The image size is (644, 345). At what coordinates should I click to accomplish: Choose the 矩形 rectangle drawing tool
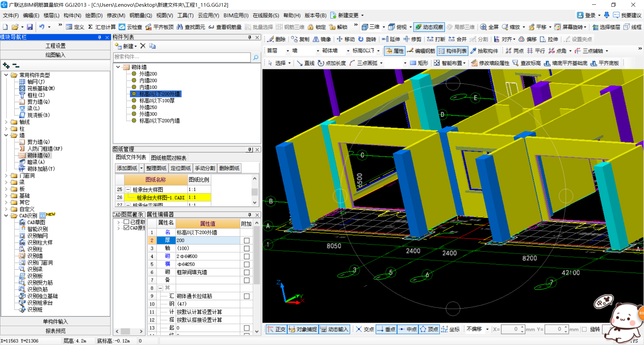click(x=419, y=63)
